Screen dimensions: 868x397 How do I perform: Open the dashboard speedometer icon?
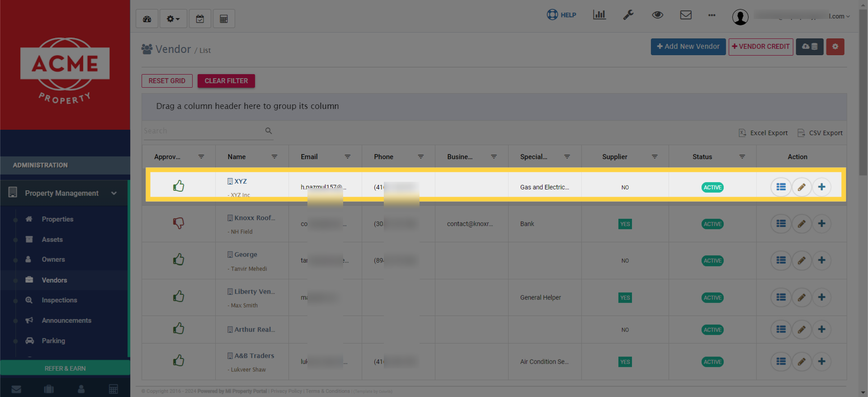coord(147,19)
